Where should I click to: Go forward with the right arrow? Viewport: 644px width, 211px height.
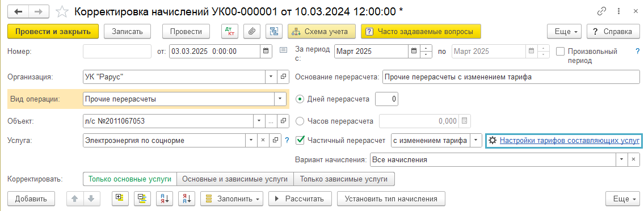[x=39, y=12]
